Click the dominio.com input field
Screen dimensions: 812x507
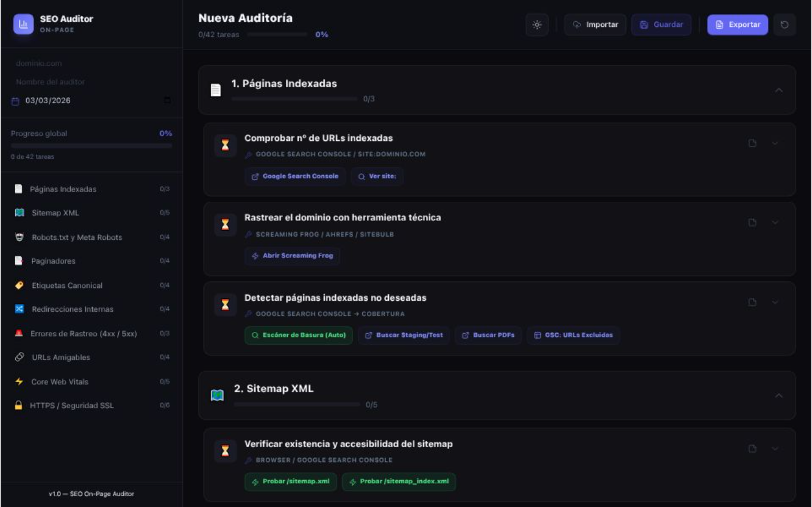(91, 63)
